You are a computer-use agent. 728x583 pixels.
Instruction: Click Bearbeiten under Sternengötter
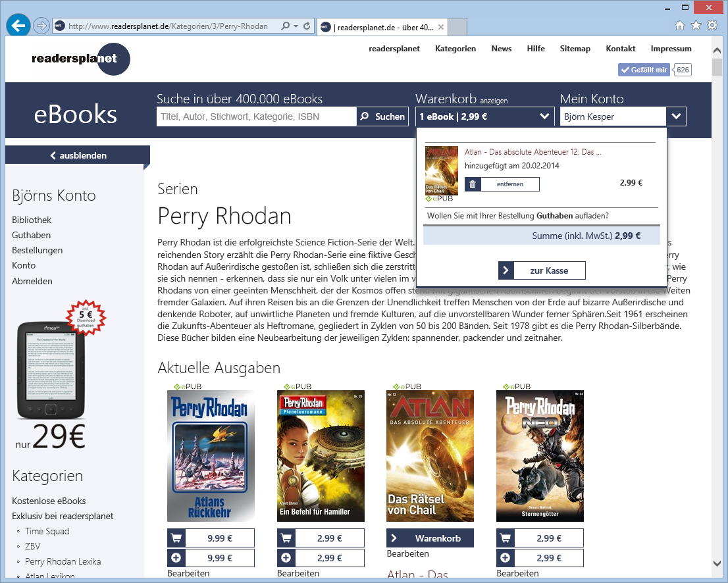pyautogui.click(x=517, y=574)
